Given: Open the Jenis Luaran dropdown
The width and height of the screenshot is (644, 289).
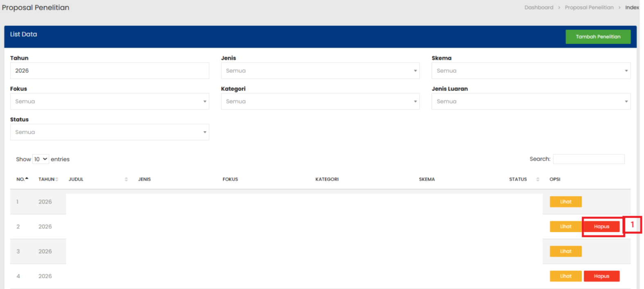Looking at the screenshot, I should pyautogui.click(x=530, y=102).
